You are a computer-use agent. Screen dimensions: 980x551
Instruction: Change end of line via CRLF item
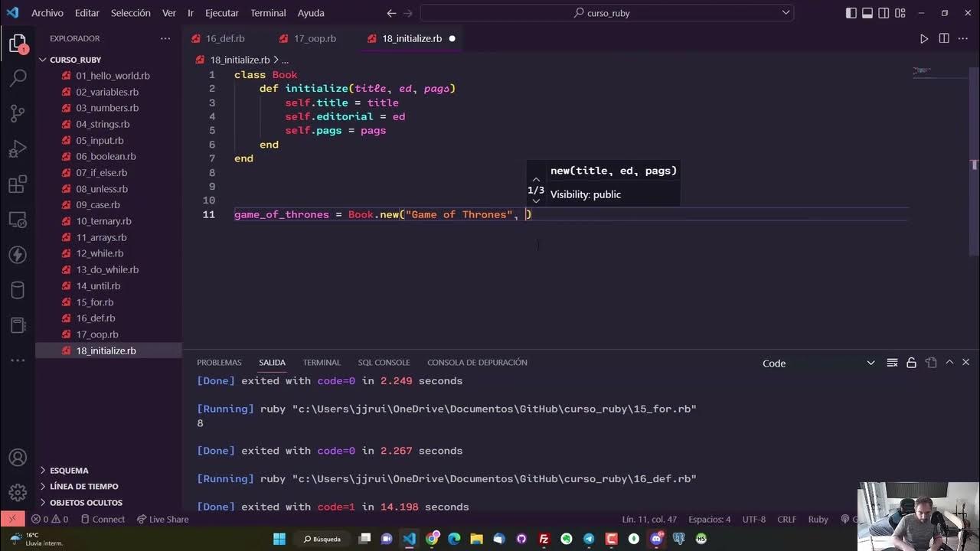(x=787, y=520)
